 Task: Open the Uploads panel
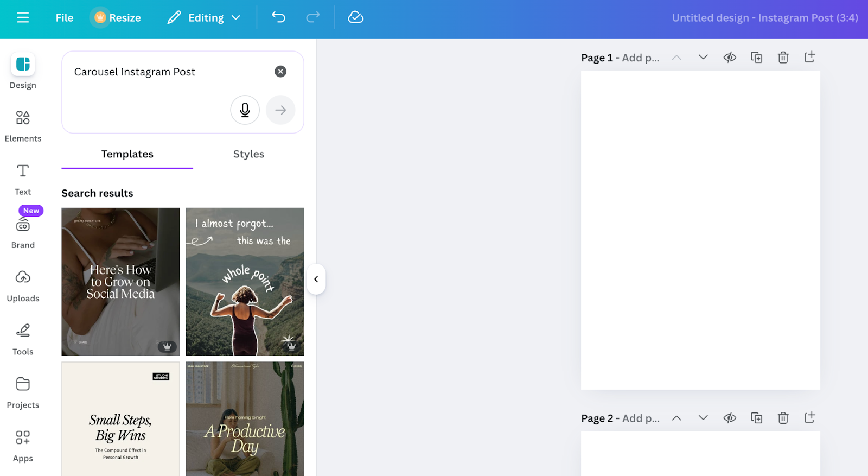tap(23, 285)
